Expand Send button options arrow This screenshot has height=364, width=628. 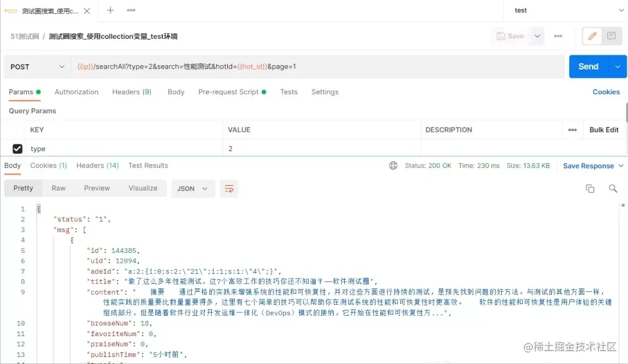(x=618, y=66)
